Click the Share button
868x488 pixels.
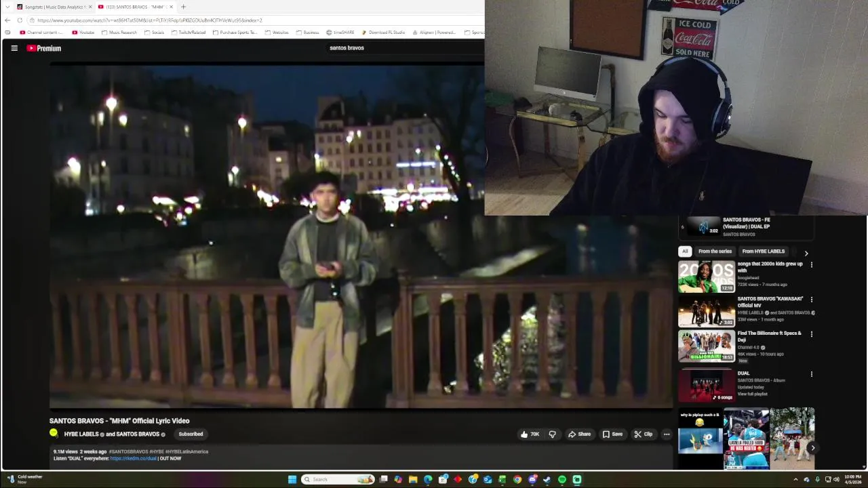pos(579,434)
